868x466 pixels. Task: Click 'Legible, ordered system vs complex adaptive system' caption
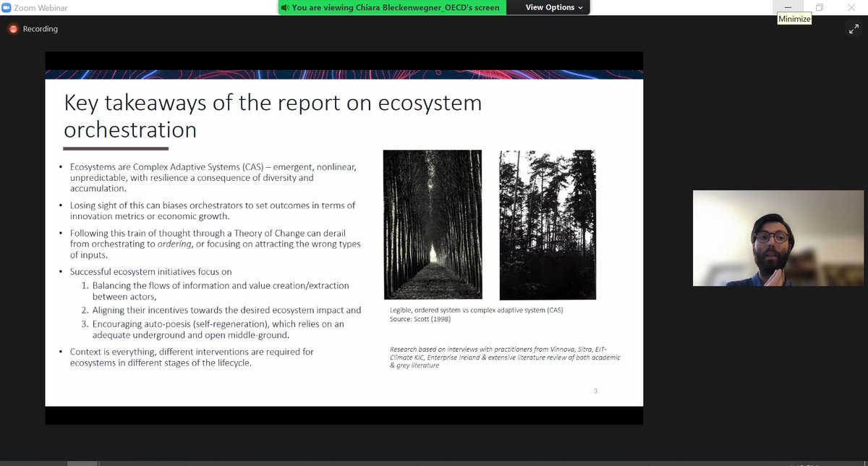(476, 310)
